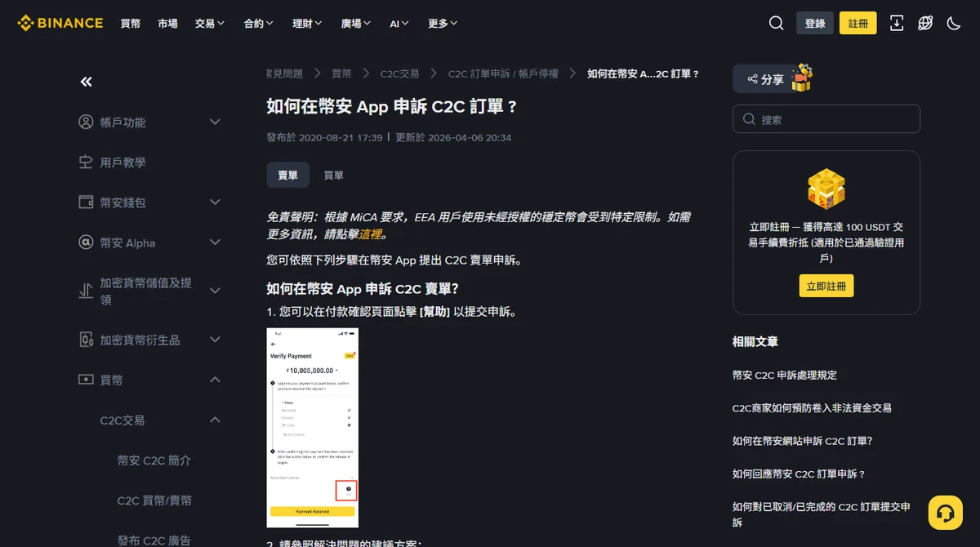Screen dimensions: 980x547
Task: Select the 買單 tab
Action: 333,175
